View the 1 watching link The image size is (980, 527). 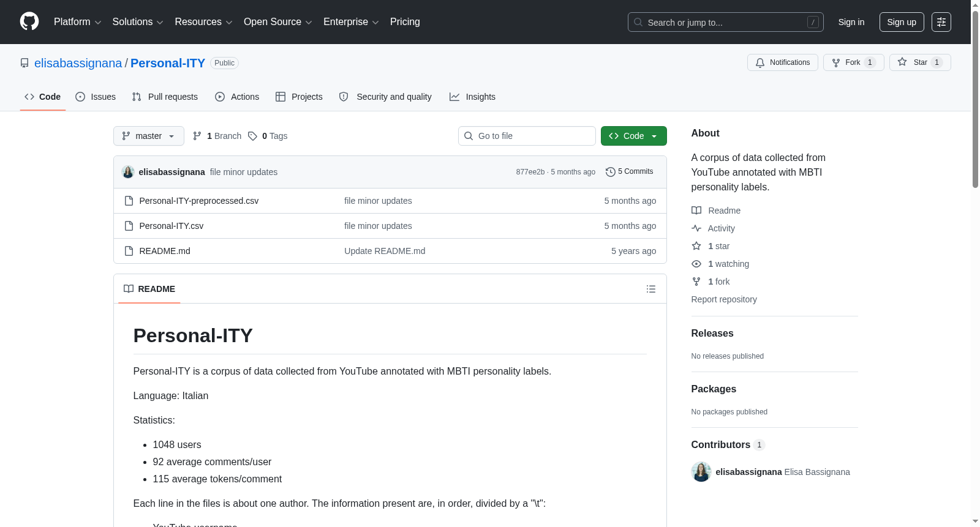(721, 264)
